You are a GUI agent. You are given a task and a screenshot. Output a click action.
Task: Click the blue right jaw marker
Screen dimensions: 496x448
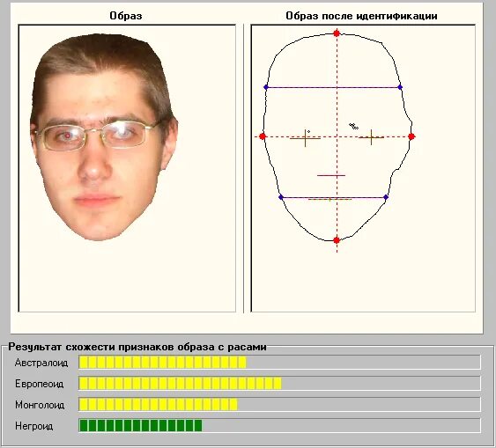[386, 197]
